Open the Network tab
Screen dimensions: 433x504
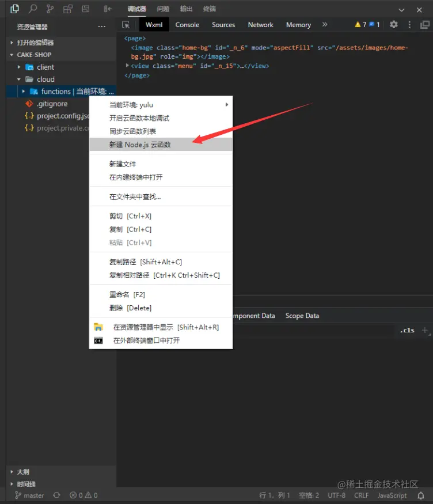coord(260,25)
